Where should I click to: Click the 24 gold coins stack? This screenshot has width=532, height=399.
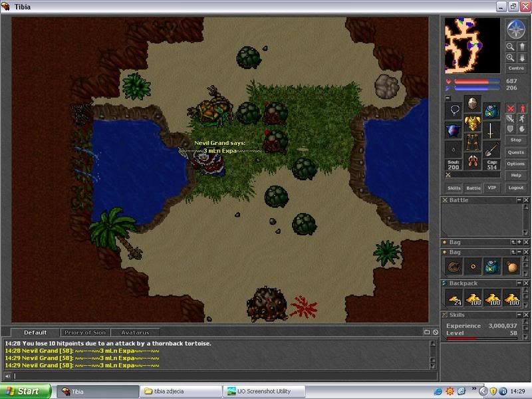[454, 298]
